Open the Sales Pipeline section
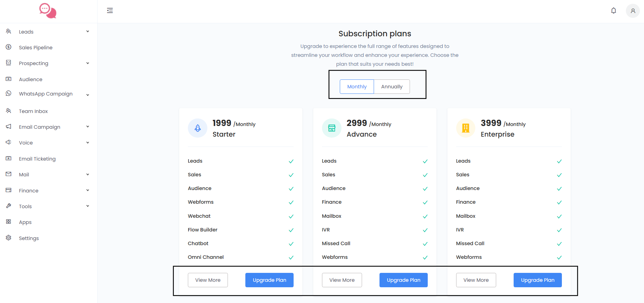 pos(35,47)
